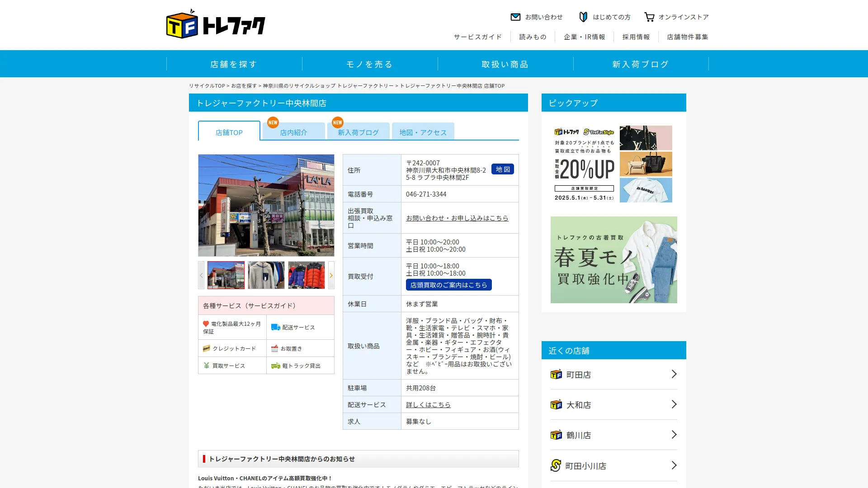This screenshot has height=488, width=868.
Task: Click はじめての方 text link in header
Action: pos(612,17)
